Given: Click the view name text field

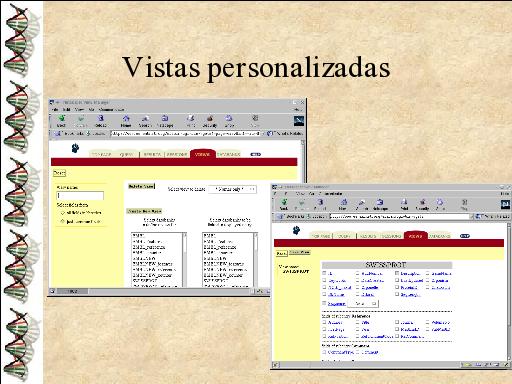Looking at the screenshot, I should pyautogui.click(x=80, y=196).
